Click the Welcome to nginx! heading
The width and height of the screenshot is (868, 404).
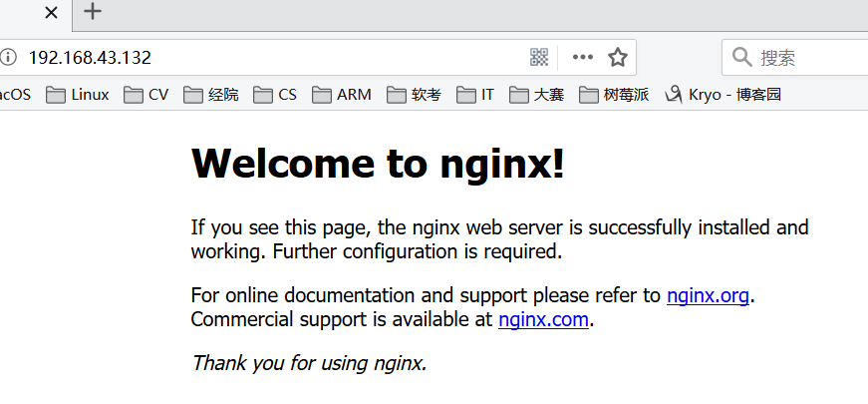pos(378,164)
